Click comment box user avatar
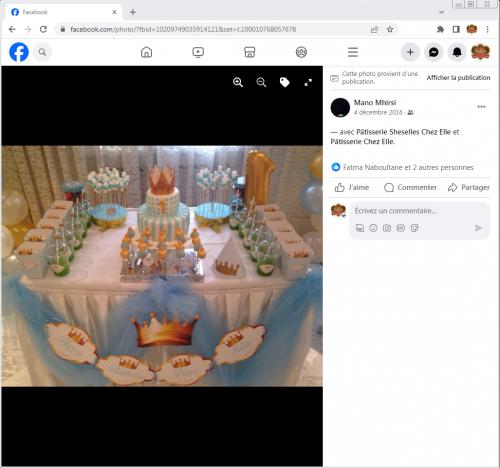500x468 pixels. (338, 211)
